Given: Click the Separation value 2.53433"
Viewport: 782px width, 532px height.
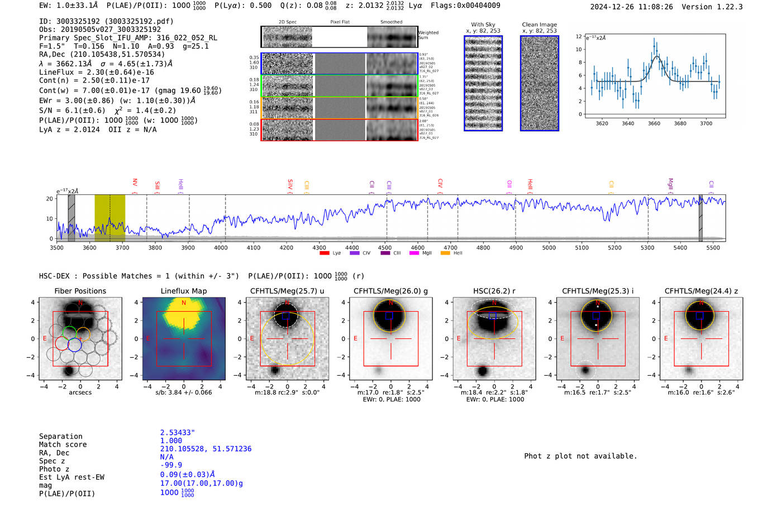Looking at the screenshot, I should [178, 433].
